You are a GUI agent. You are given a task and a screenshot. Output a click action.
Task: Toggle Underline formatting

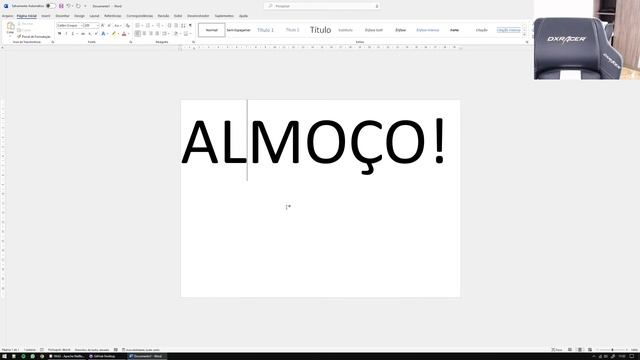point(73,33)
